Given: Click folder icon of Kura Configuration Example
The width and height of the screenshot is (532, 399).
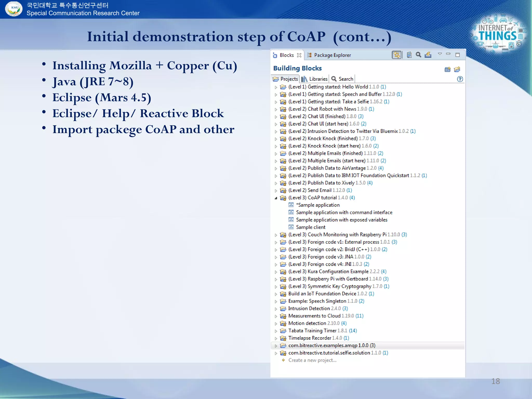Looking at the screenshot, I should (x=283, y=272).
